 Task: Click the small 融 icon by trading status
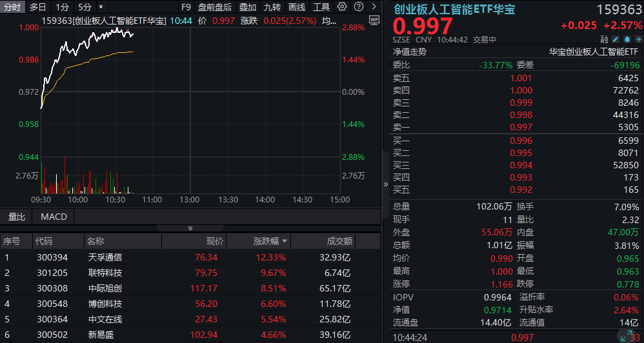pyautogui.click(x=604, y=39)
